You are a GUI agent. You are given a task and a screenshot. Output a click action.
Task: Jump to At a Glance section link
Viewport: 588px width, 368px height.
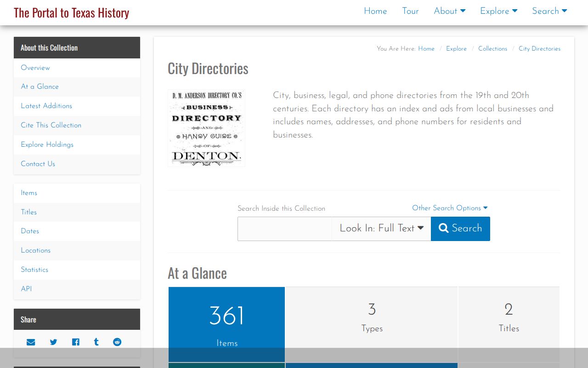77,86
